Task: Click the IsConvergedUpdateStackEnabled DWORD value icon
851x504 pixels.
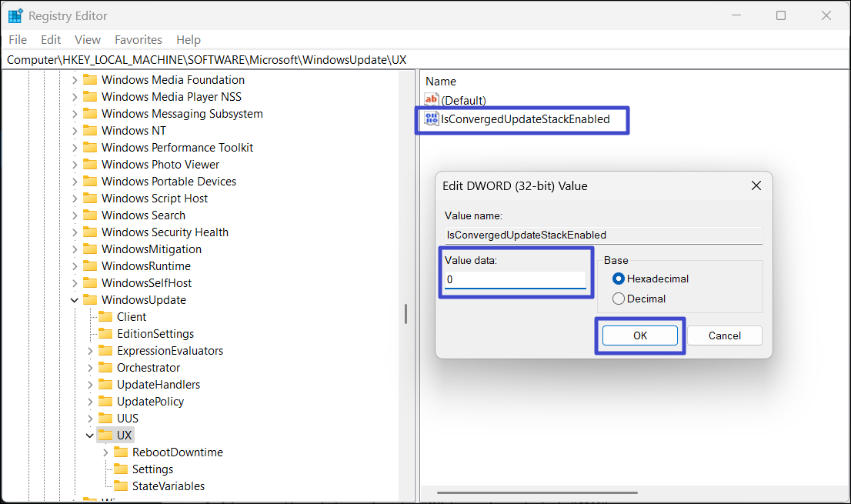Action: pos(432,119)
